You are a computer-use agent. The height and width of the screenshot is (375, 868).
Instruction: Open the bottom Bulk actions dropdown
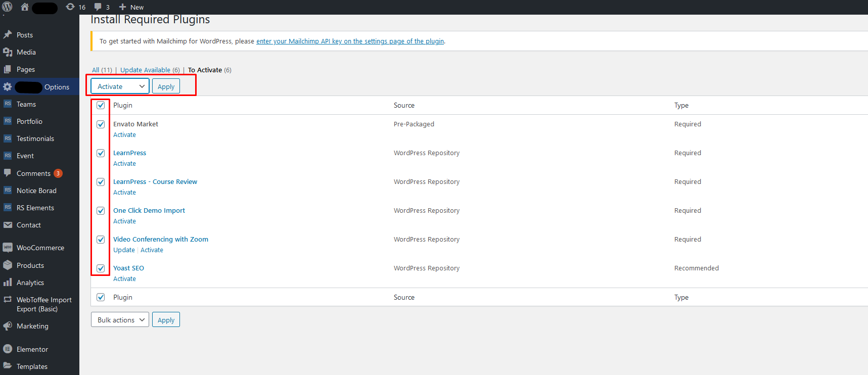click(120, 320)
